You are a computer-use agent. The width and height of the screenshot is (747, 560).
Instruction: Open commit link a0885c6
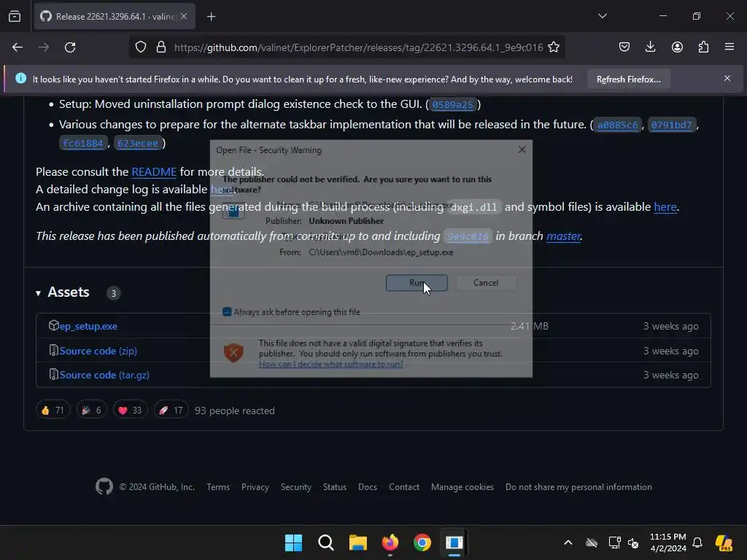(x=617, y=125)
